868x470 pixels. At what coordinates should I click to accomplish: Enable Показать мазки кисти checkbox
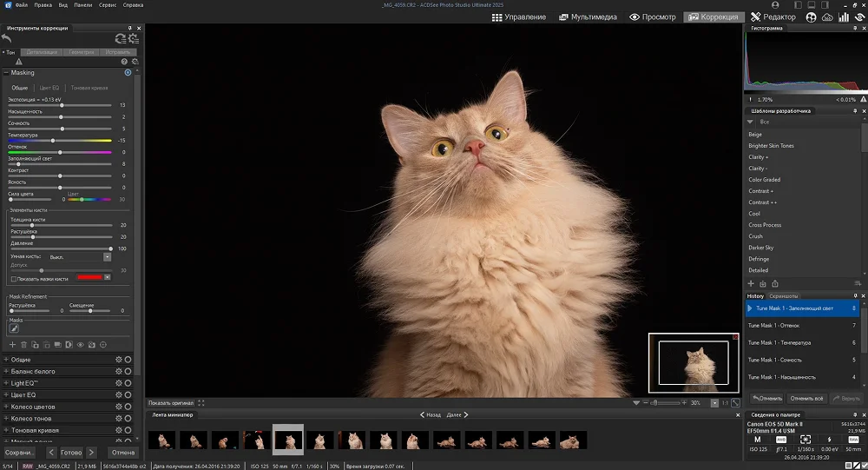[x=13, y=279]
